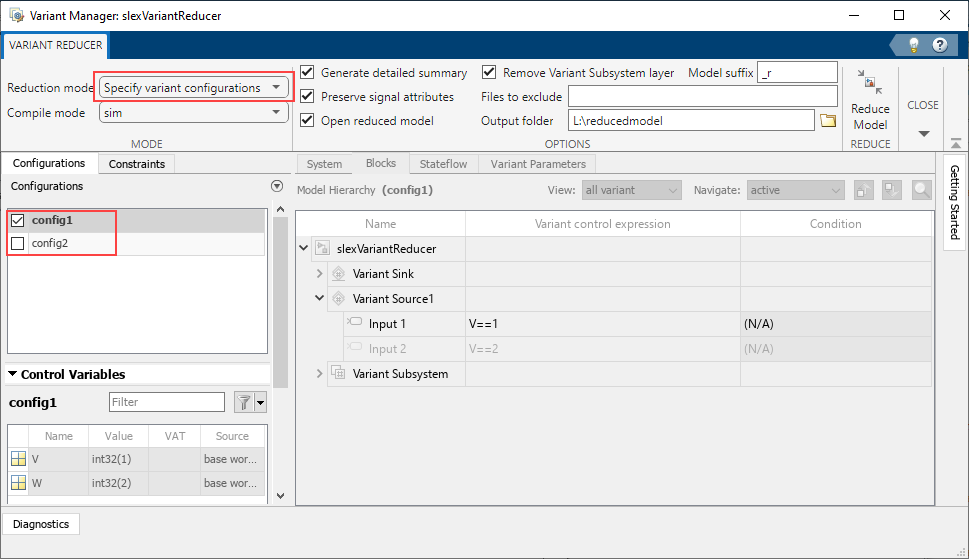The height and width of the screenshot is (559, 969).
Task: Uncheck Generate detailed summary
Action: point(307,73)
